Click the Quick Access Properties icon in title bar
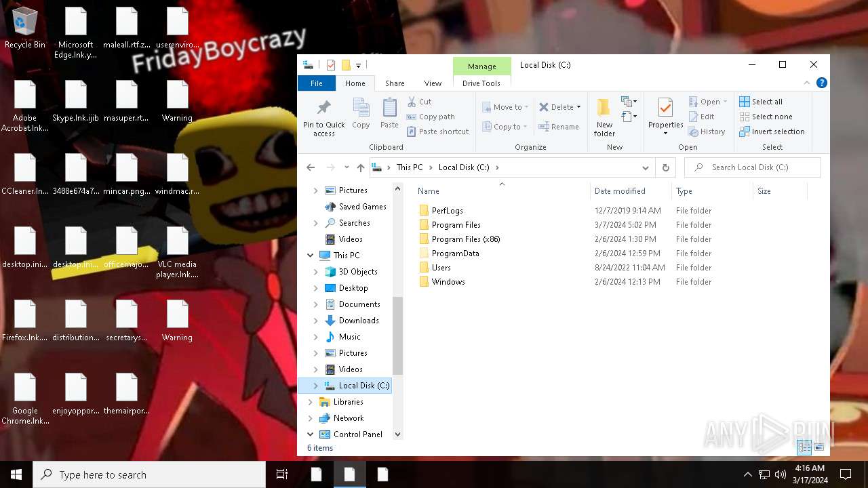868x488 pixels. pos(331,65)
